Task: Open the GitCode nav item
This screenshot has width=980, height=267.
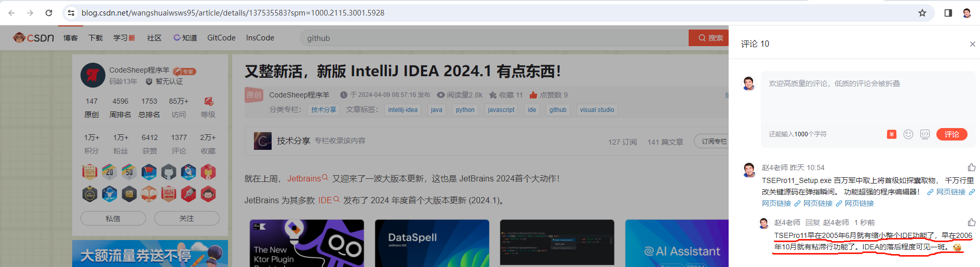Action: pos(221,38)
